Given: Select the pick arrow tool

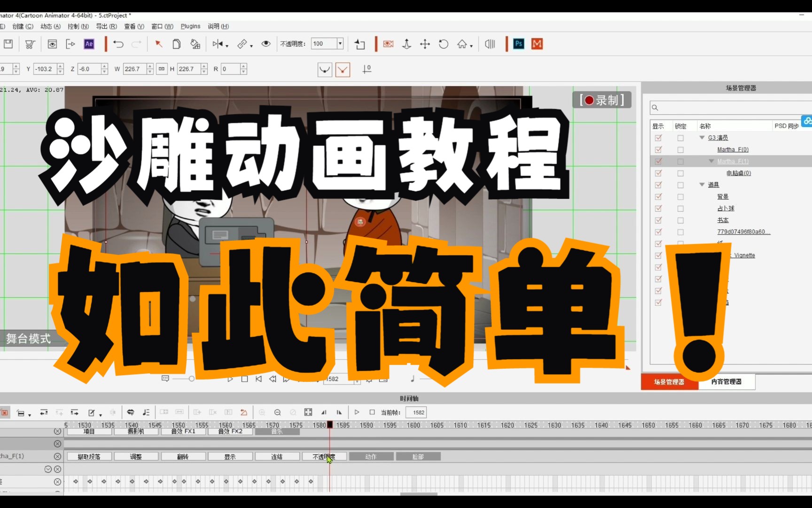Looking at the screenshot, I should 158,44.
